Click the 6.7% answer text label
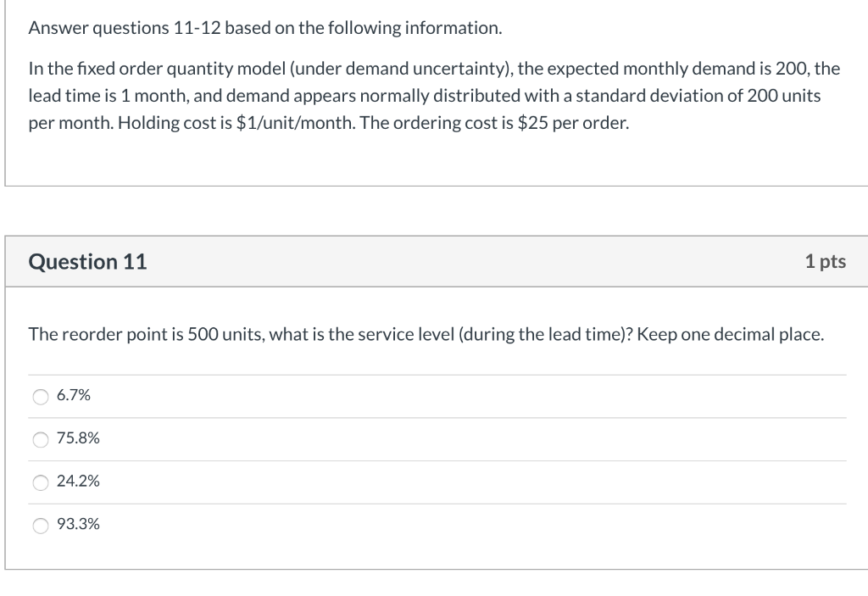 [x=73, y=395]
